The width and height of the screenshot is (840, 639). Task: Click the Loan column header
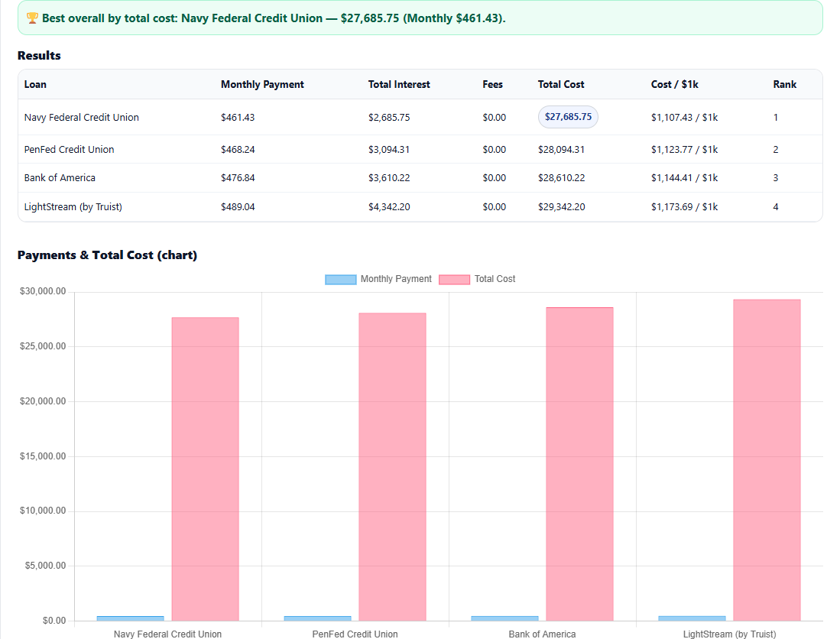pyautogui.click(x=35, y=85)
